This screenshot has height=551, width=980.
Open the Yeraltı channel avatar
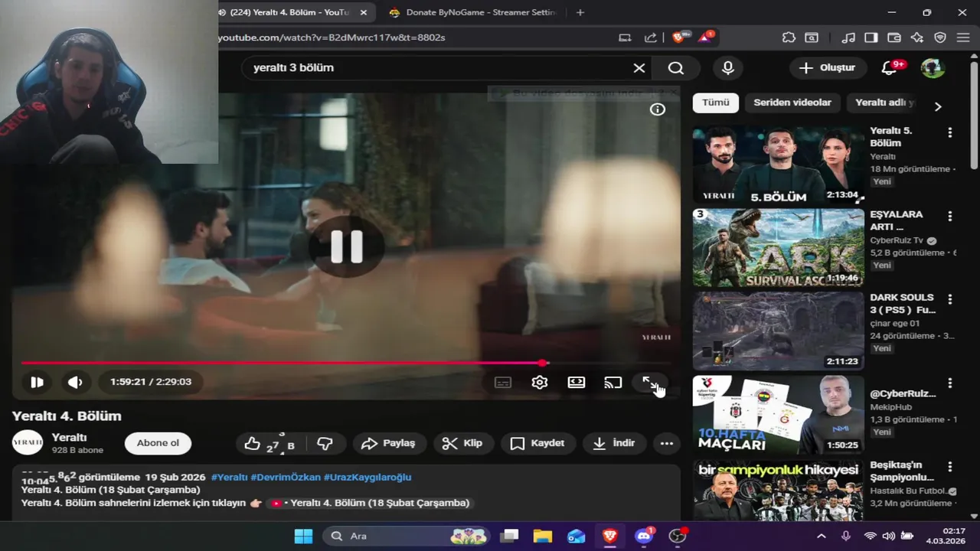[x=28, y=443]
